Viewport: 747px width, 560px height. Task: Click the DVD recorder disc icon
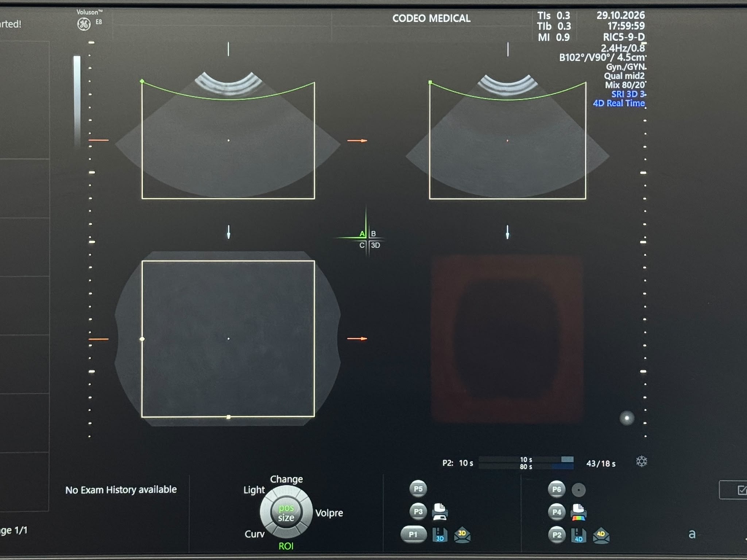pos(578,490)
